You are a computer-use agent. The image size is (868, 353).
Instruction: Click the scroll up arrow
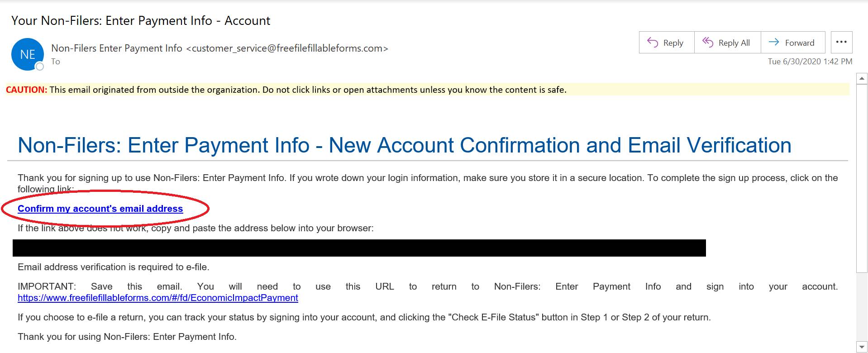(862, 78)
